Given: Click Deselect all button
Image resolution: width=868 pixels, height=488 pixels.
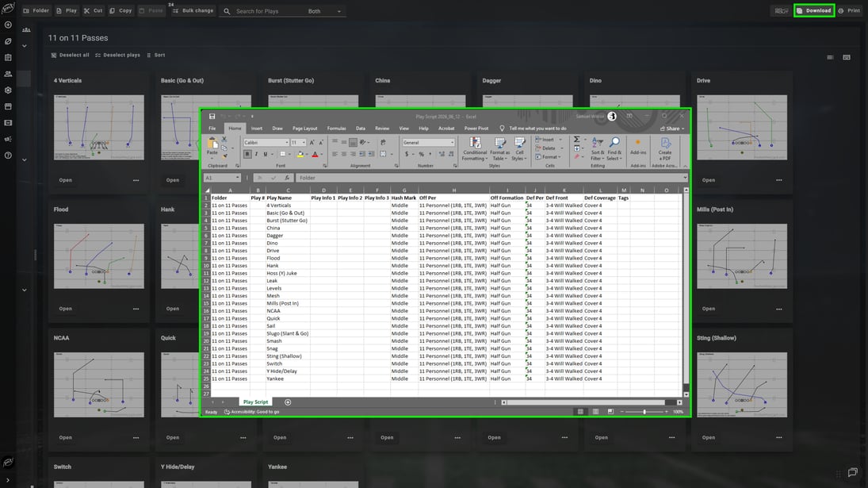Looking at the screenshot, I should 71,56.
